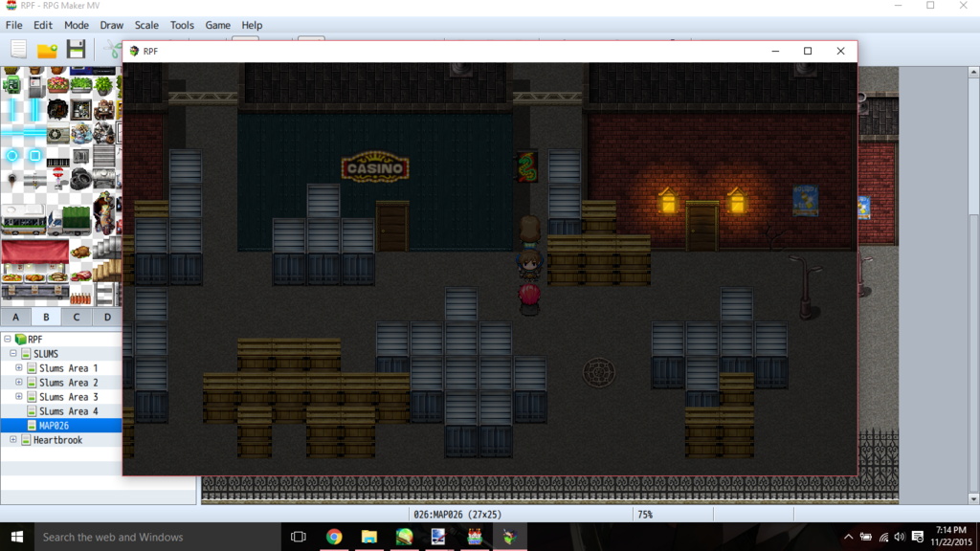Screen dimensions: 980x551
Task: Expand the Heartbrook map tree node
Action: [x=12, y=440]
